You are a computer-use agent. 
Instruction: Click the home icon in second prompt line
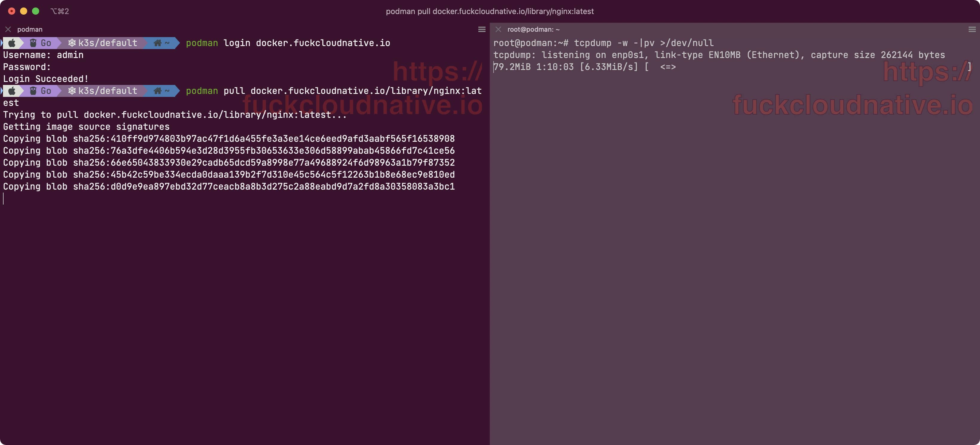(158, 91)
